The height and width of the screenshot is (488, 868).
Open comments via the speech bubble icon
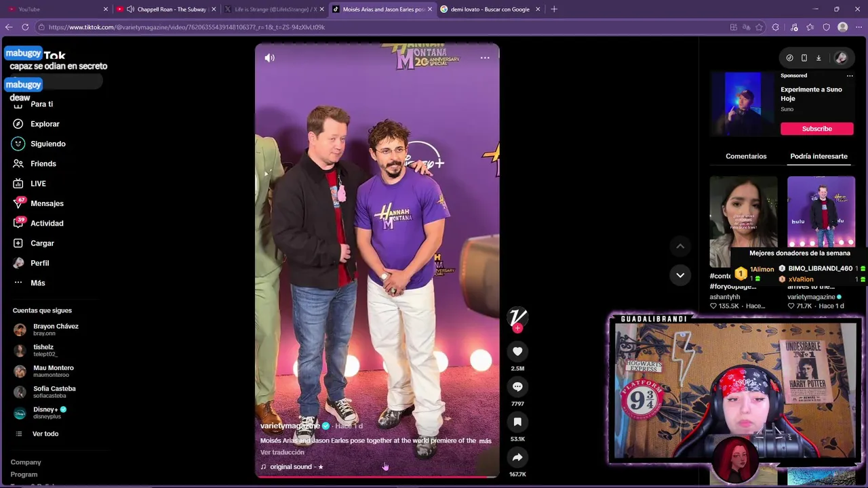[x=517, y=386]
